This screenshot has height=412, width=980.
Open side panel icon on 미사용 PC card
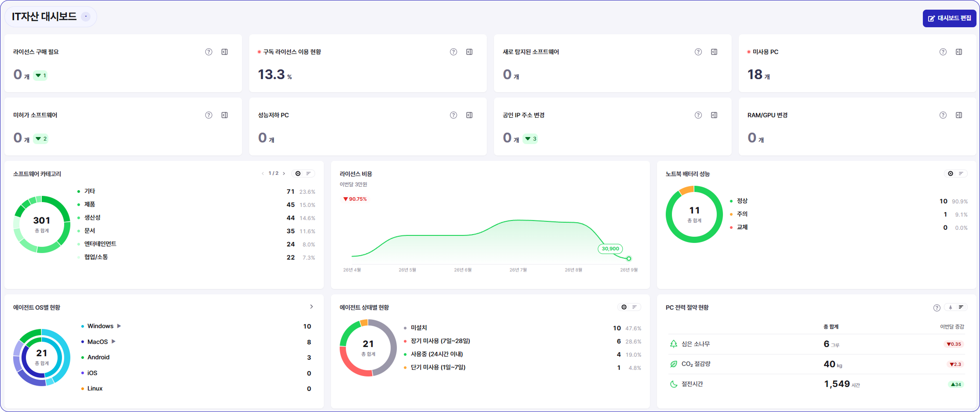tap(959, 52)
